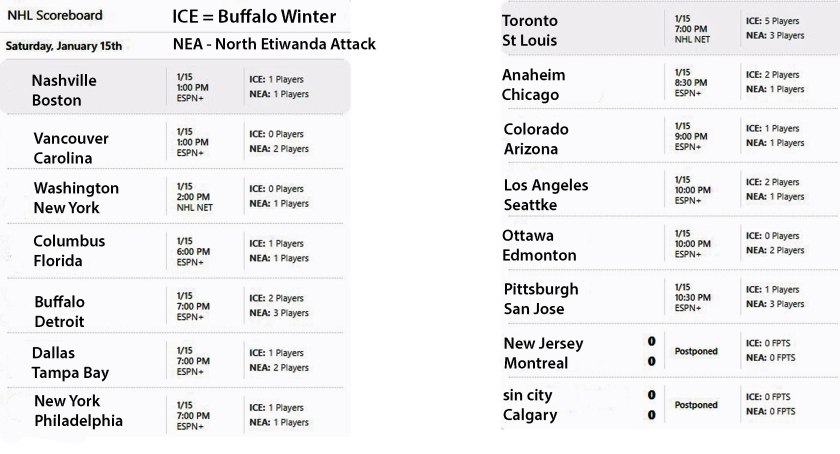Select the Toronto vs St Louis row
Image resolution: width=840 pixels, height=454 pixels.
[670, 28]
